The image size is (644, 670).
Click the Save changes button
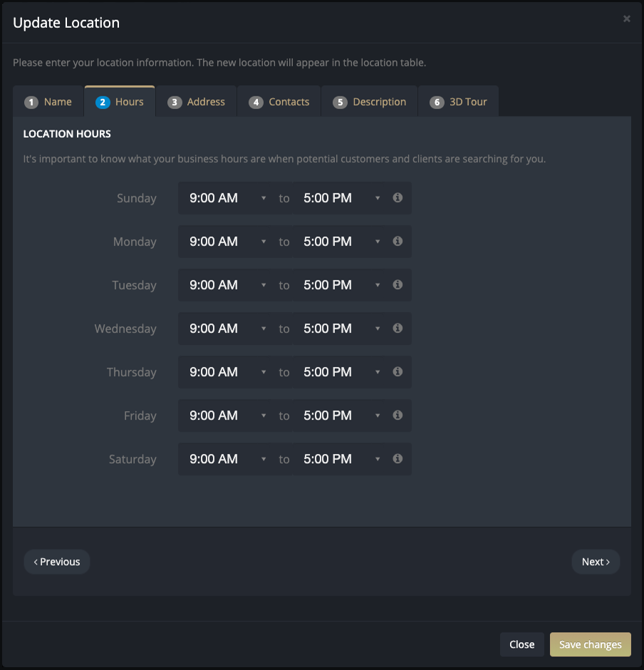click(590, 644)
